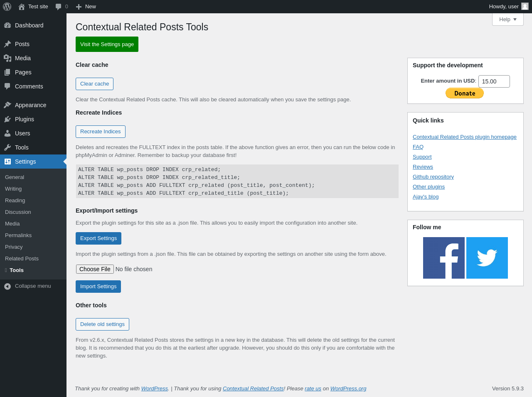The height and width of the screenshot is (397, 532).
Task: Open the Related Posts settings submenu
Action: 22,258
